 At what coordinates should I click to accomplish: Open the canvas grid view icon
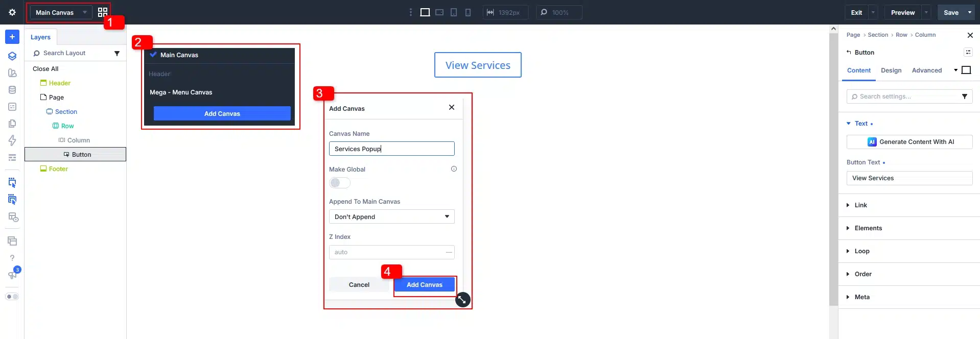tap(103, 12)
